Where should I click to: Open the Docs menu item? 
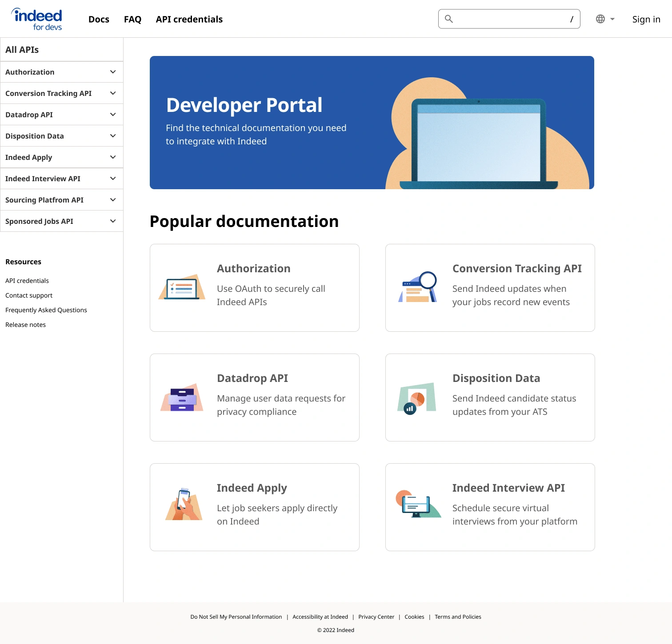pos(99,19)
